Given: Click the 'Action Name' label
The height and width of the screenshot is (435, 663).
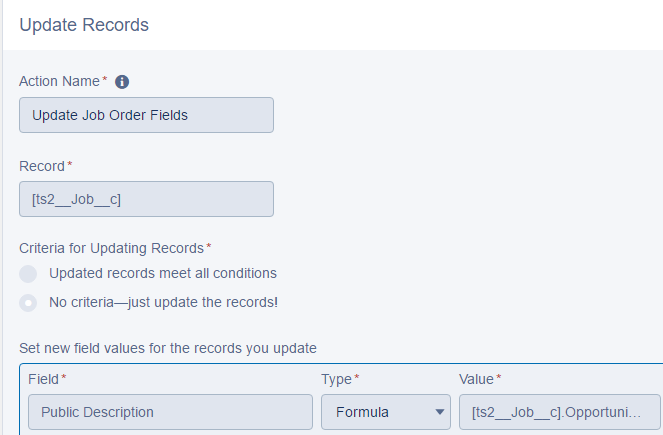Looking at the screenshot, I should (59, 81).
